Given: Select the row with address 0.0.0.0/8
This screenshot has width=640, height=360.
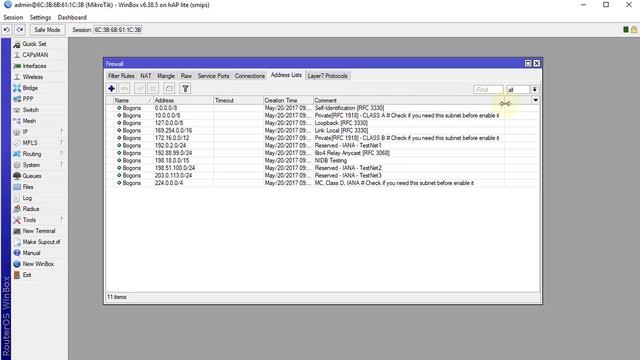Looking at the screenshot, I should (322, 108).
